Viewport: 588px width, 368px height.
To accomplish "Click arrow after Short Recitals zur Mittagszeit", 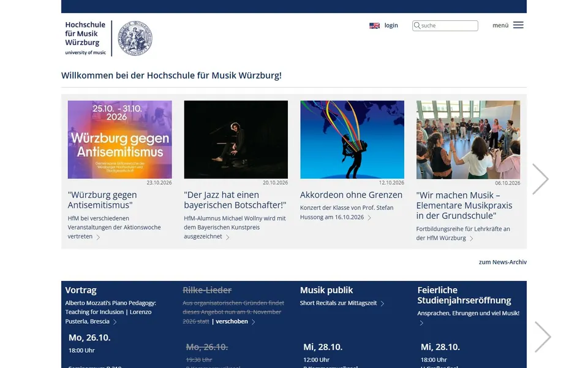I will 382,304.
